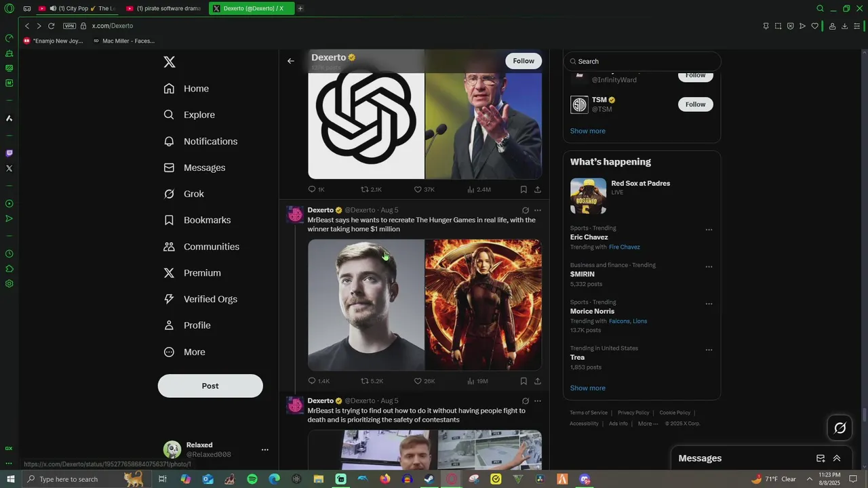This screenshot has height=488, width=868.
Task: Open more options for $MIRIN trend
Action: pos(709,267)
